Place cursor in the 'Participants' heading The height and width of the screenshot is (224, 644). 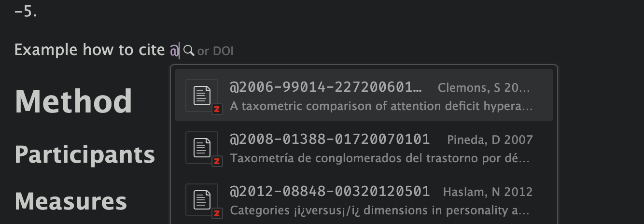point(84,154)
